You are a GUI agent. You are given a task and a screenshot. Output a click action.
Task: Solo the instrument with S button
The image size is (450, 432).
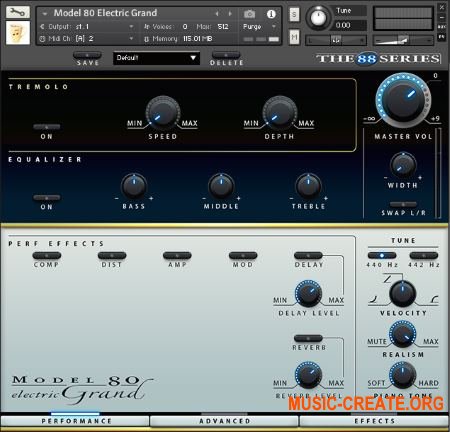tap(294, 14)
